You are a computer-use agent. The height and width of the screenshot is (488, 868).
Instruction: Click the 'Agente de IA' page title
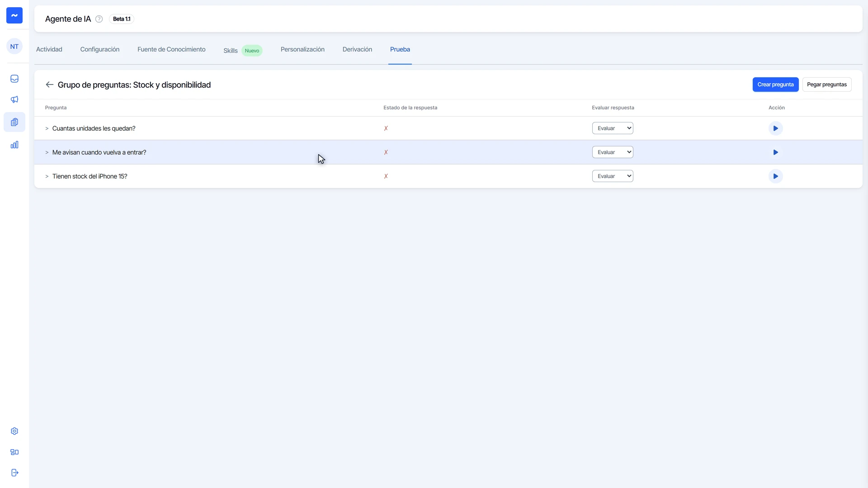point(68,19)
